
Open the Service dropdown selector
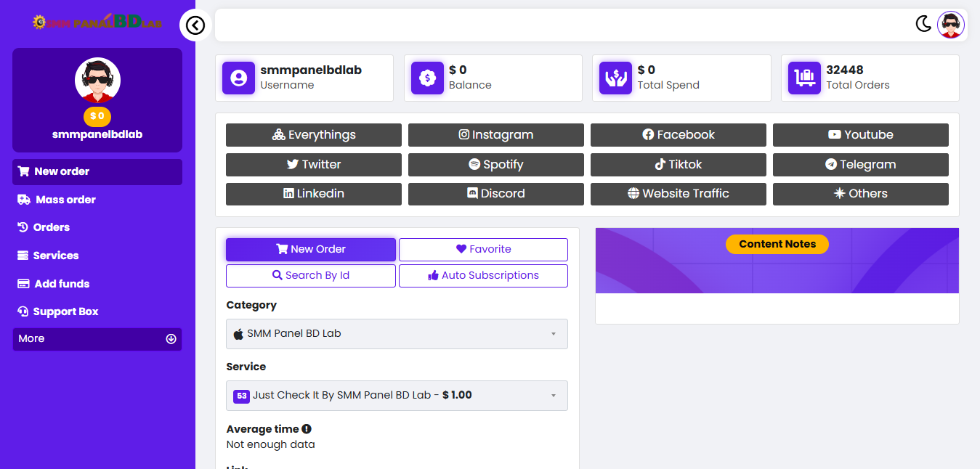pyautogui.click(x=397, y=396)
